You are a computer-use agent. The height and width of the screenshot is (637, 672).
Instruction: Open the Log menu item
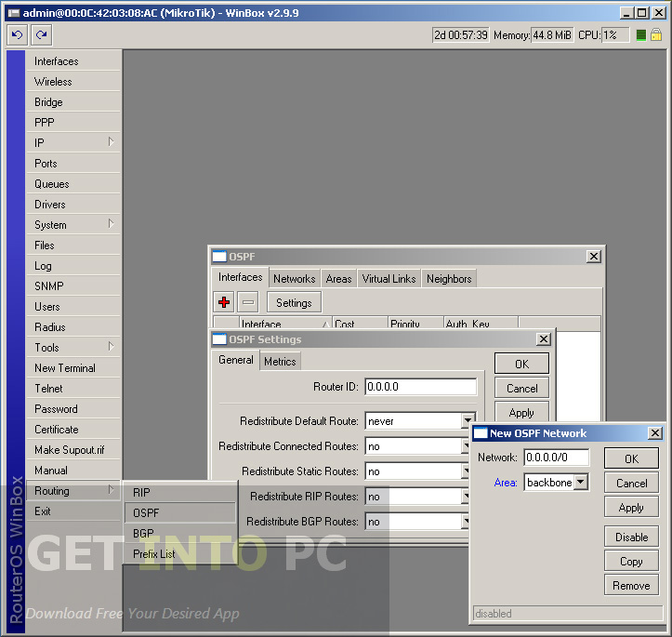[73, 266]
